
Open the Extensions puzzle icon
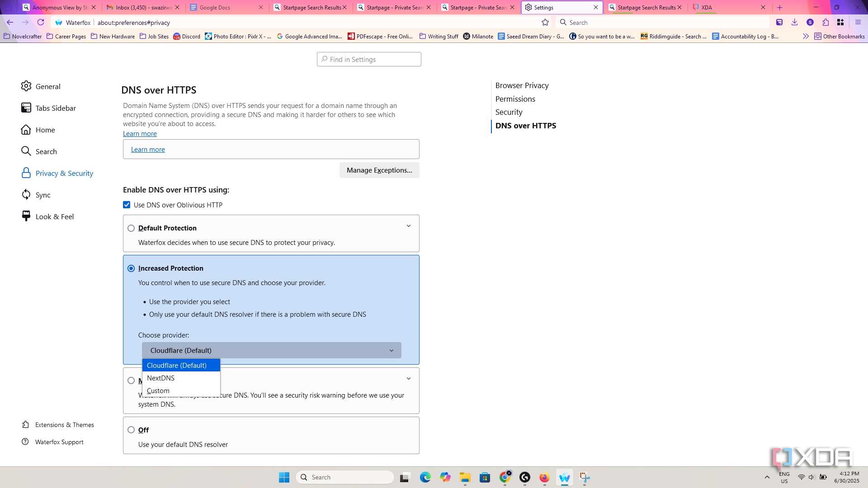point(826,22)
